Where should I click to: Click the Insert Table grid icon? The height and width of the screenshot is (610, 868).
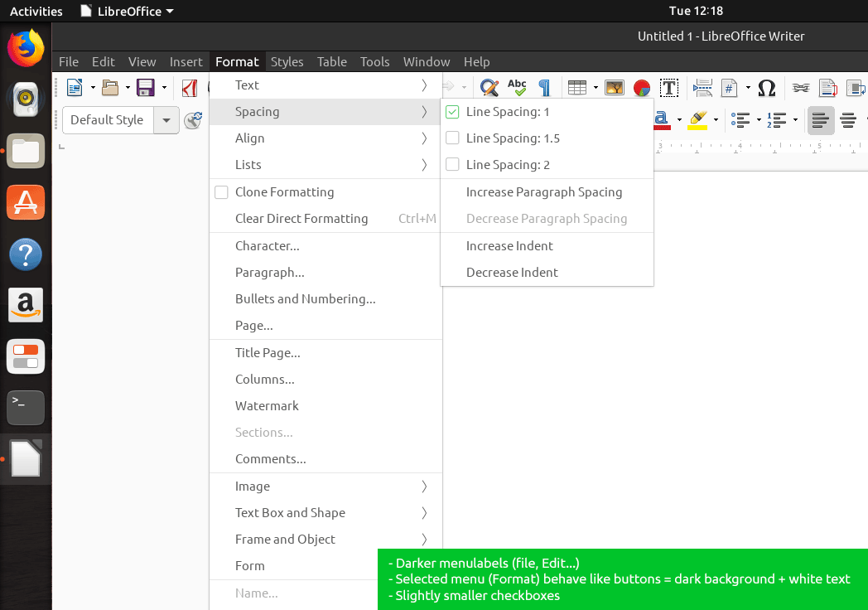[x=577, y=88]
